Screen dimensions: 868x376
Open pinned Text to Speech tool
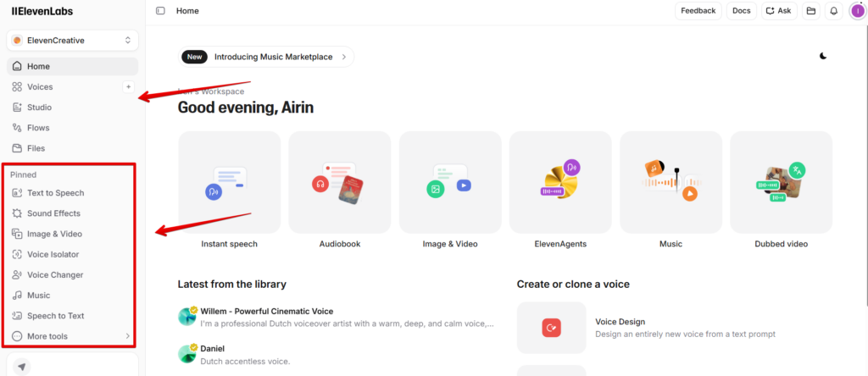tap(71, 193)
